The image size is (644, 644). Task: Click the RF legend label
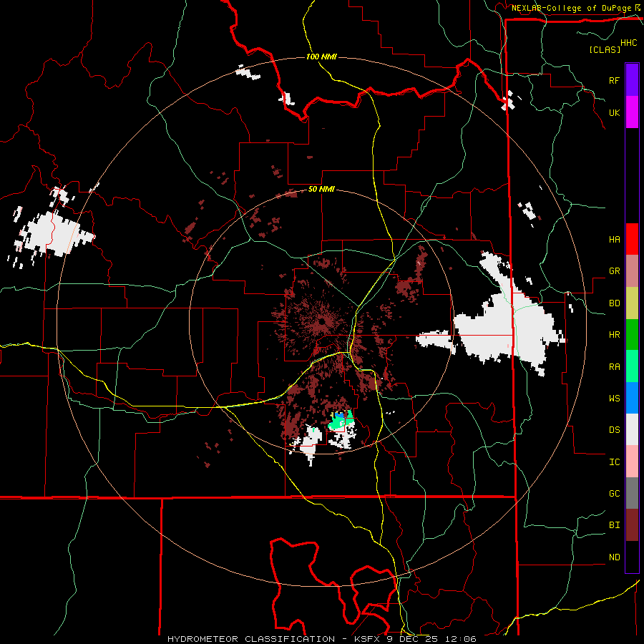point(614,80)
